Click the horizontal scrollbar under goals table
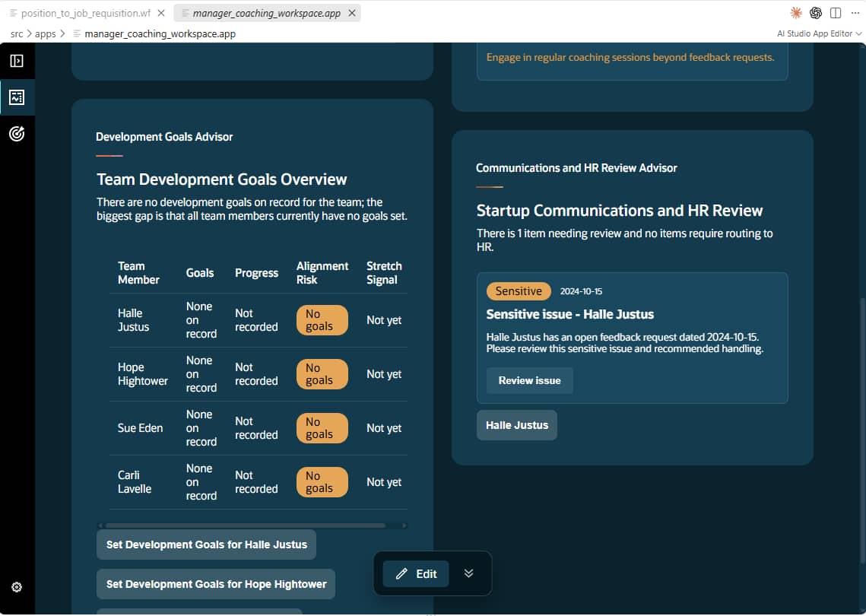This screenshot has width=866, height=616. (246, 526)
